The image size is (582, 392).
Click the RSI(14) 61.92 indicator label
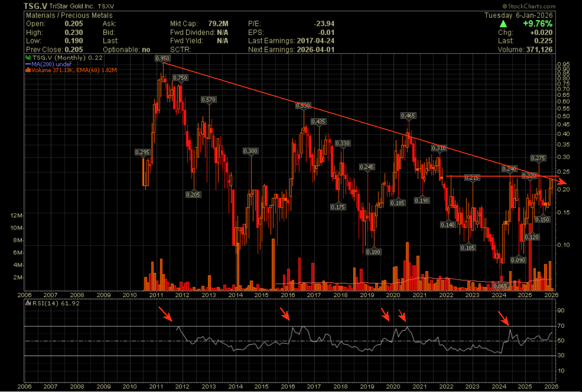pyautogui.click(x=56, y=303)
